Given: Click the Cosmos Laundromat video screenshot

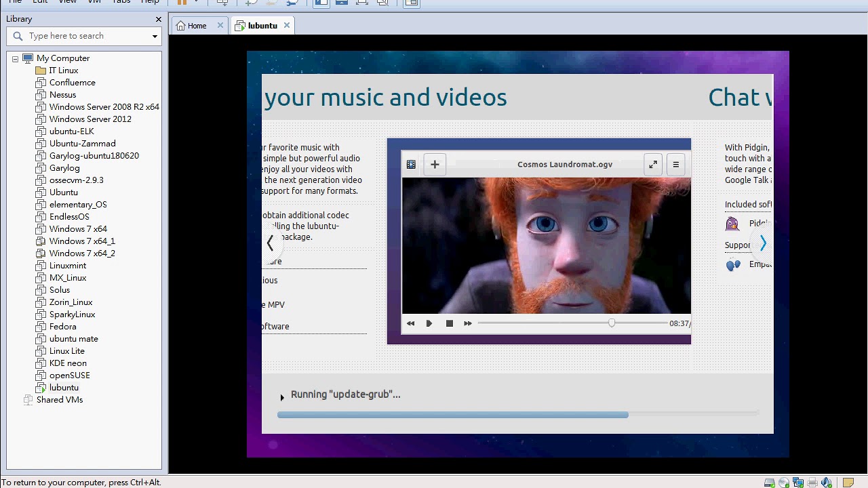Looking at the screenshot, I should [x=539, y=241].
